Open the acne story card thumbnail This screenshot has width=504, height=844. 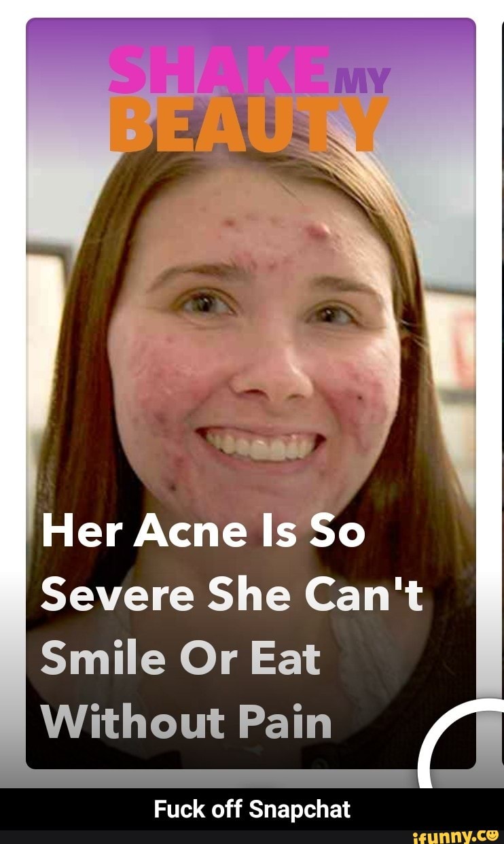point(251,393)
